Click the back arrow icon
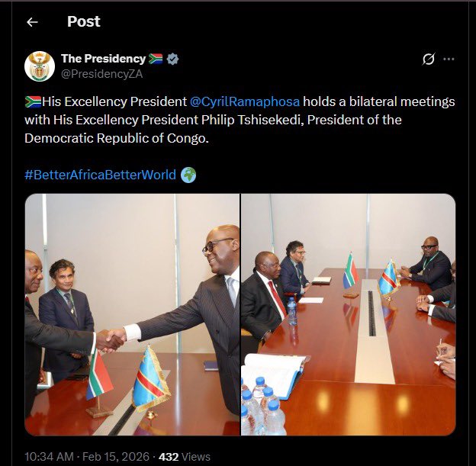This screenshot has width=476, height=466. [x=32, y=22]
